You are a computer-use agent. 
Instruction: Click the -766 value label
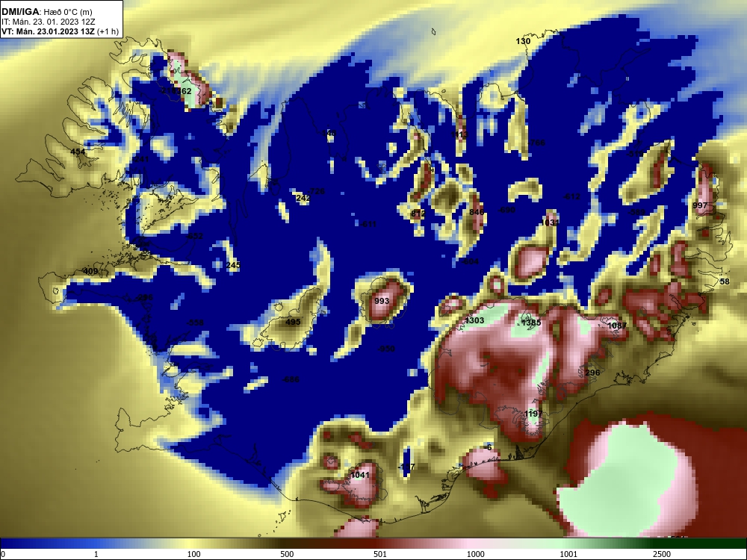[x=536, y=143]
